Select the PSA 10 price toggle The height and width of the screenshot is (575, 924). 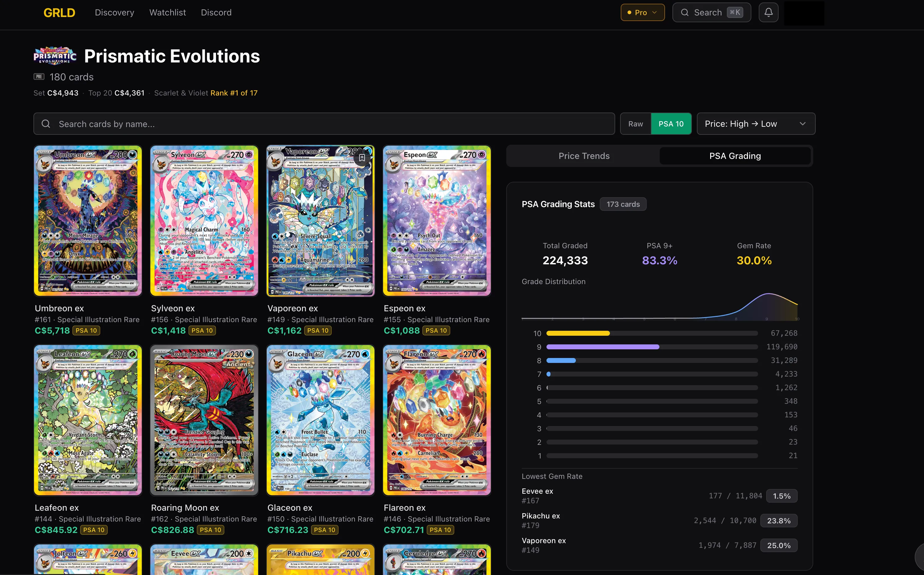[x=671, y=124]
